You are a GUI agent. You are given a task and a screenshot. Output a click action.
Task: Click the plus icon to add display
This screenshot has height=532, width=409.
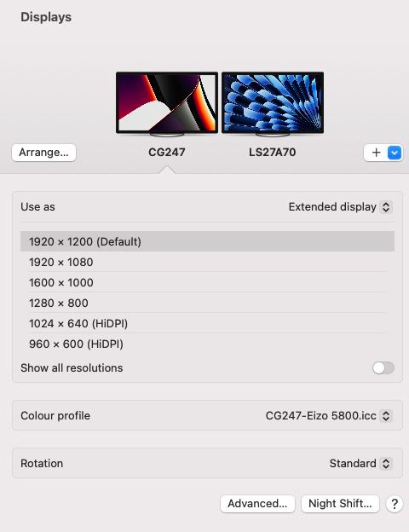pos(376,153)
